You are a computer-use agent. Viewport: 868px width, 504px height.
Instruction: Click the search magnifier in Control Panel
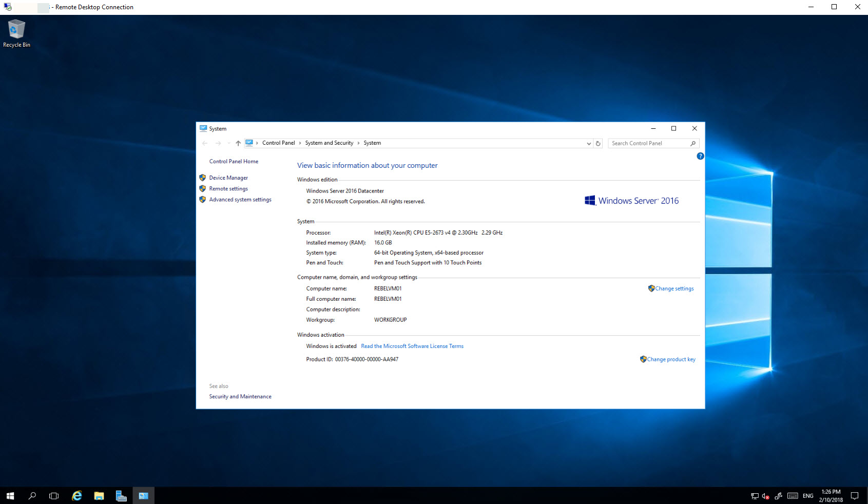tap(693, 144)
